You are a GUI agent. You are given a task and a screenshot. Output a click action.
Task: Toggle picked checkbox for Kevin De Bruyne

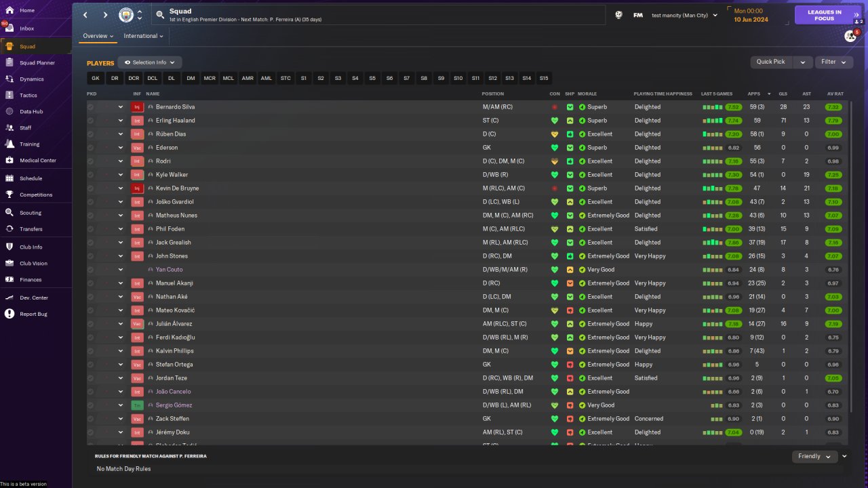(91, 188)
